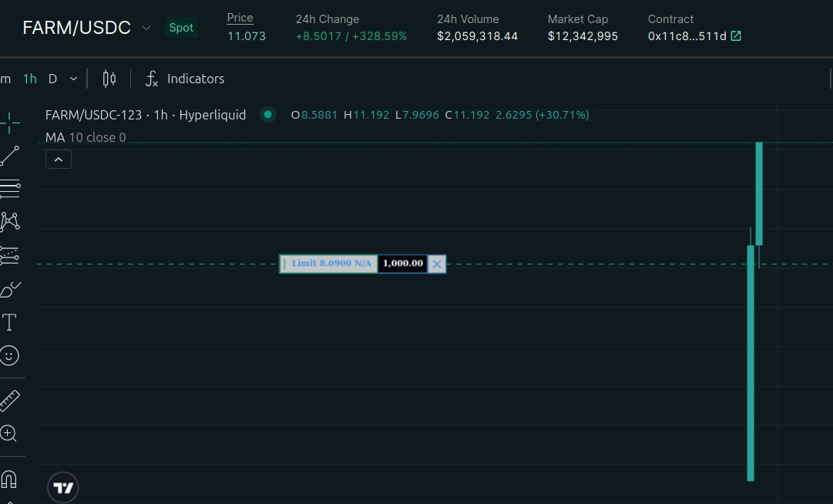Screen dimensions: 833x504
Task: Click the contract address 0x11c8...511d
Action: tap(687, 36)
